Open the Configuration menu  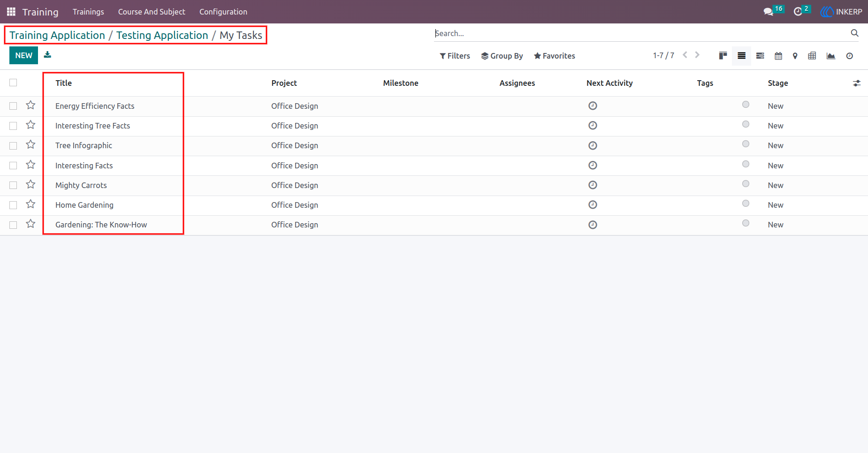click(x=223, y=12)
